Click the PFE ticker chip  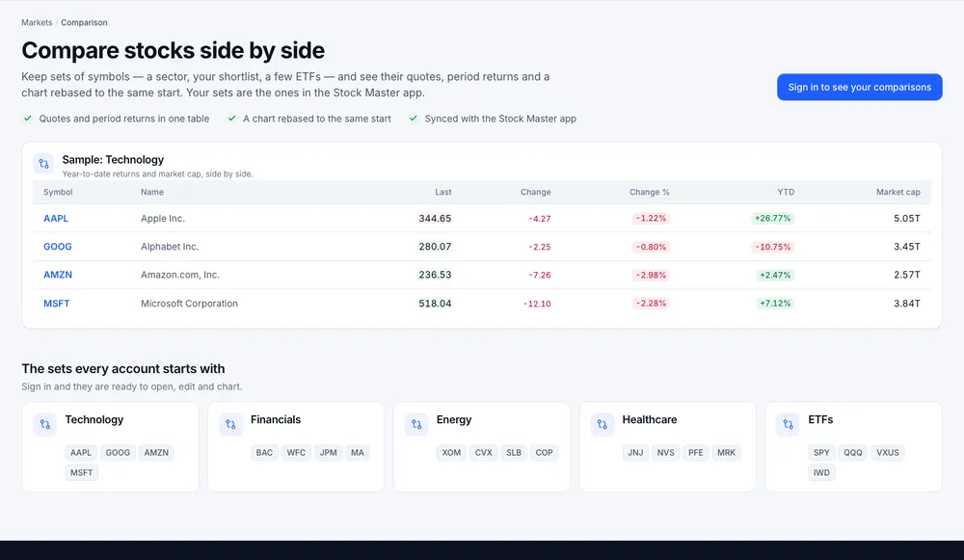tap(695, 452)
